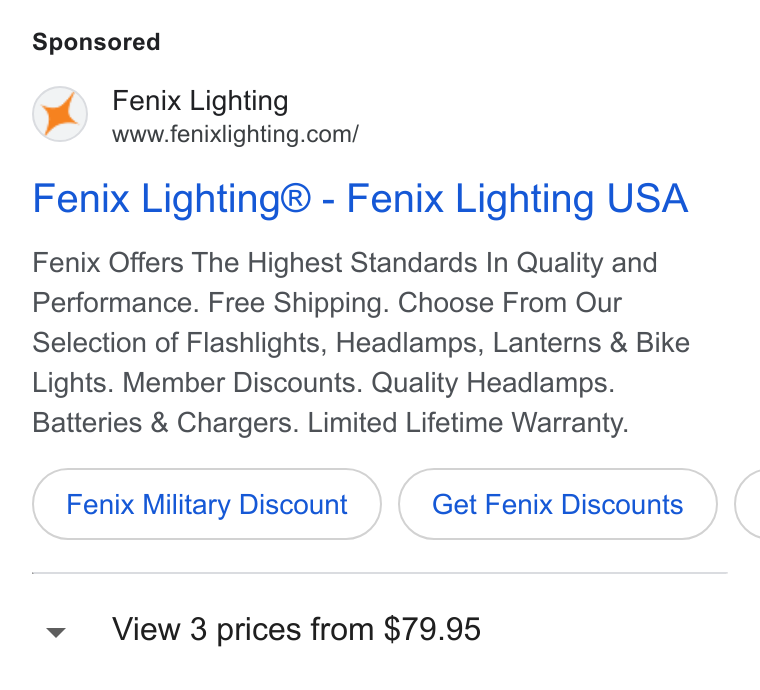Open View 3 prices from $79.95

pos(296,629)
